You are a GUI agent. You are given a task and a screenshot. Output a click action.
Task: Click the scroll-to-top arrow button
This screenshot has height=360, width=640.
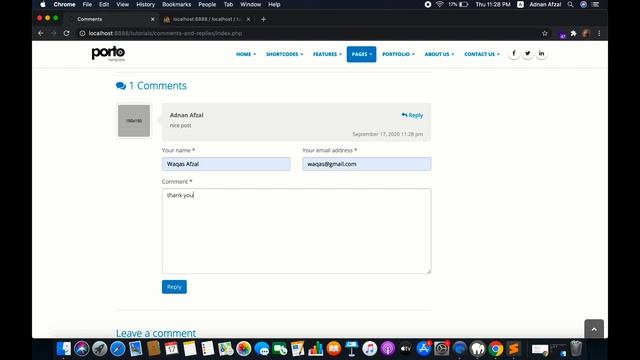click(x=594, y=329)
